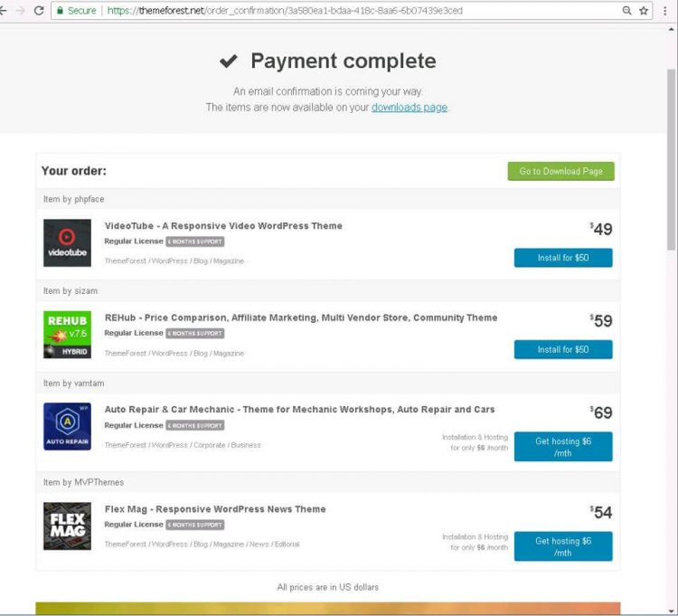Get hosting $6/mth for Flex Mag theme
Image resolution: width=678 pixels, height=616 pixels.
563,546
